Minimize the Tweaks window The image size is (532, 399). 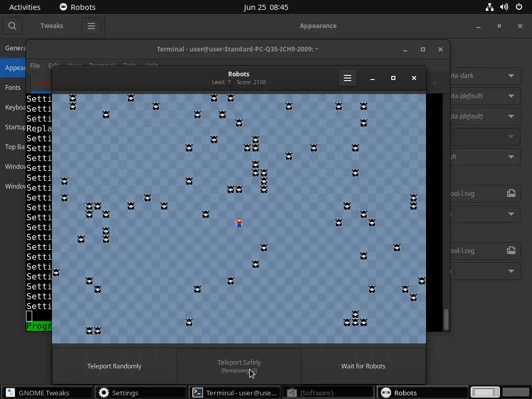[x=478, y=26]
